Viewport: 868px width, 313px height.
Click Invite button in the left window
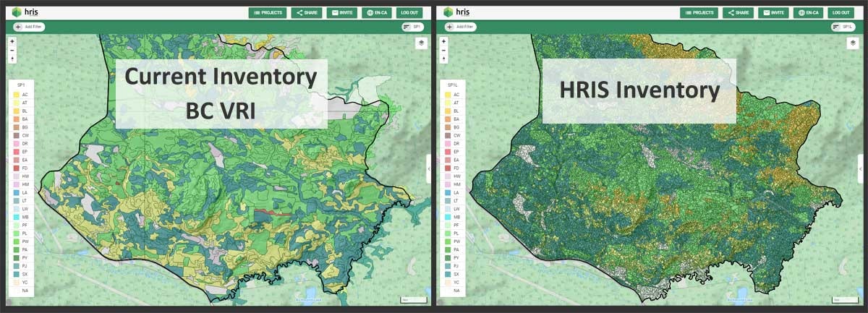[341, 12]
